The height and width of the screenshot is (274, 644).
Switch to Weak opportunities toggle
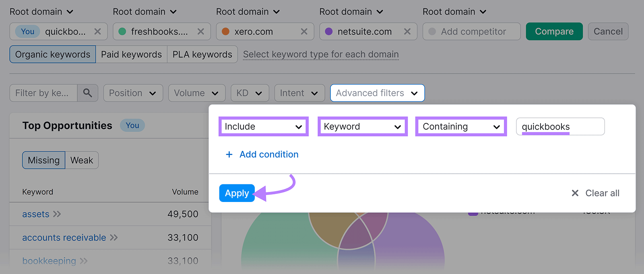82,160
